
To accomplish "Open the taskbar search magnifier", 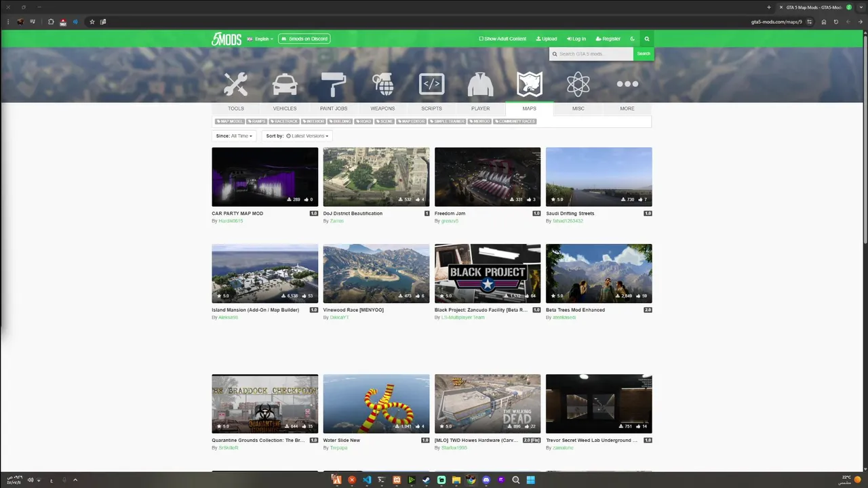I will [516, 480].
